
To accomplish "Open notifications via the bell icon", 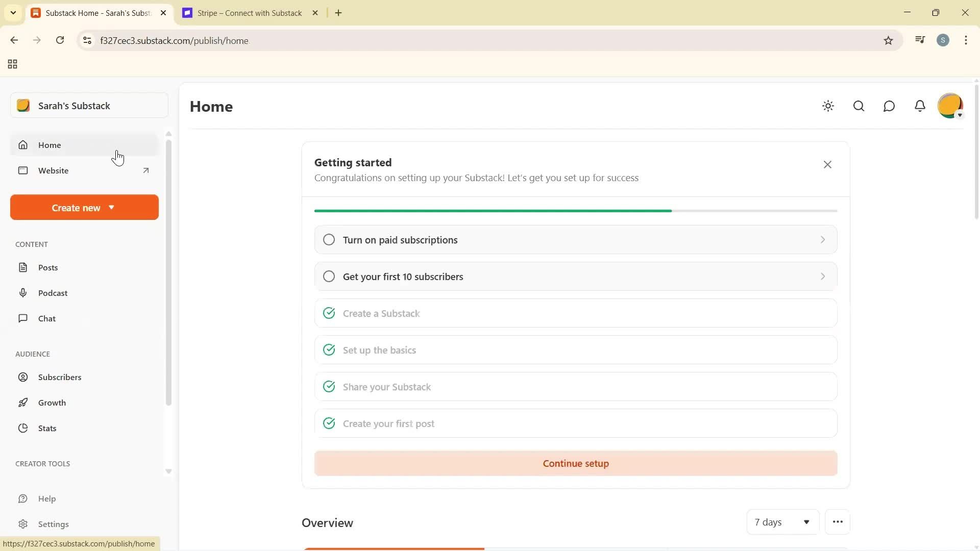I will (x=920, y=106).
